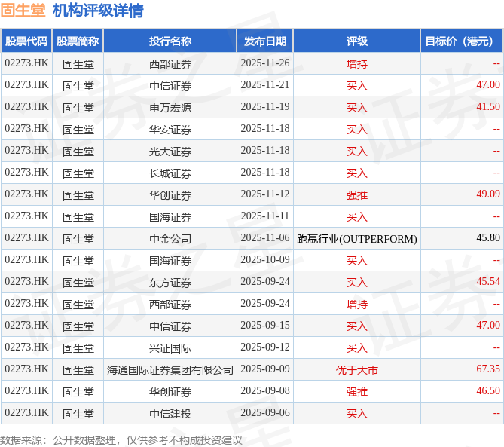
Task: Click the 投行名称 column header
Action: tap(170, 41)
